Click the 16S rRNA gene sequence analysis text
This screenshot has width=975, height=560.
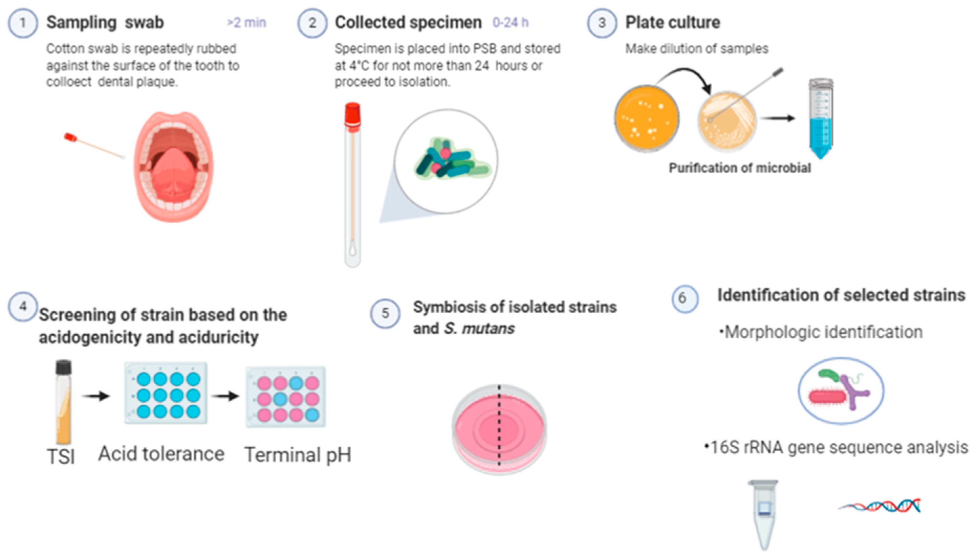pyautogui.click(x=836, y=448)
